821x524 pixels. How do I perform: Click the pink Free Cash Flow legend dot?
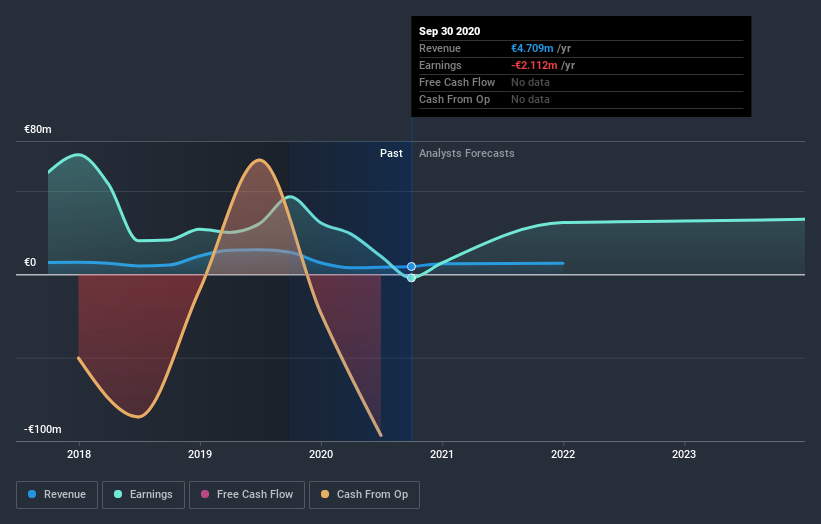pos(205,494)
